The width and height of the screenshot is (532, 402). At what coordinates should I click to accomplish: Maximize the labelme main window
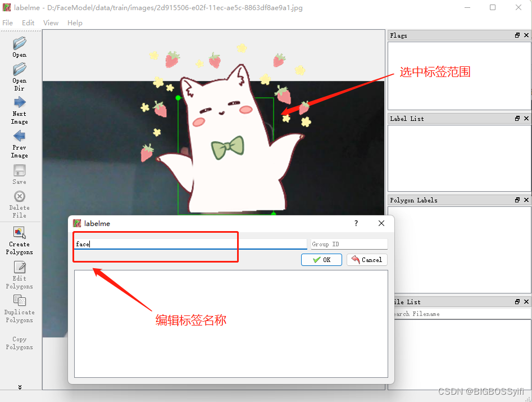pyautogui.click(x=493, y=7)
